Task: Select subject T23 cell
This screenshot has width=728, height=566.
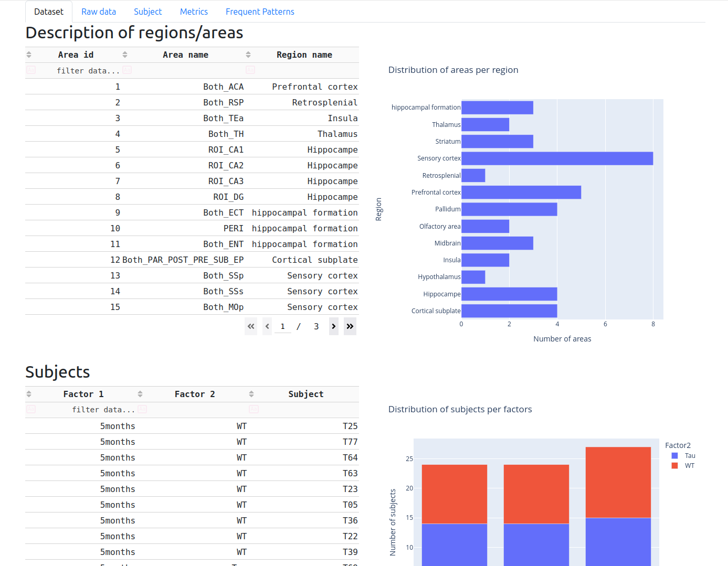Action: (303, 489)
